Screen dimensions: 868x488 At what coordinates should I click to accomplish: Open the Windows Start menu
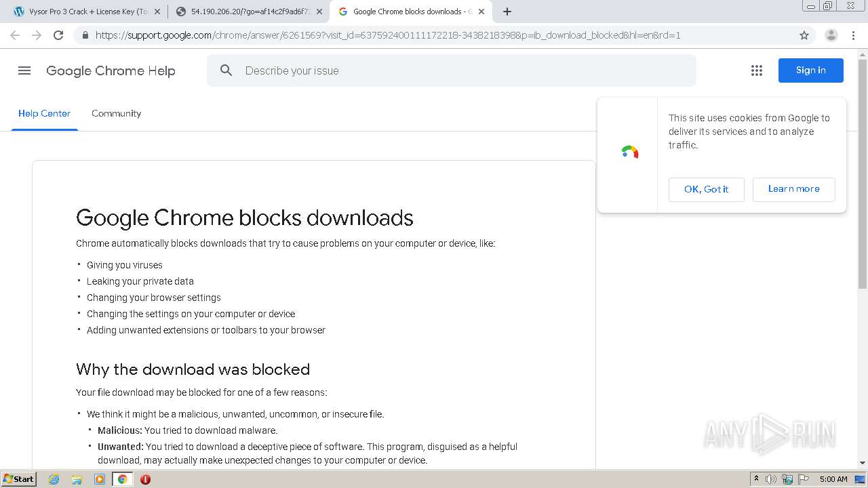click(x=18, y=479)
